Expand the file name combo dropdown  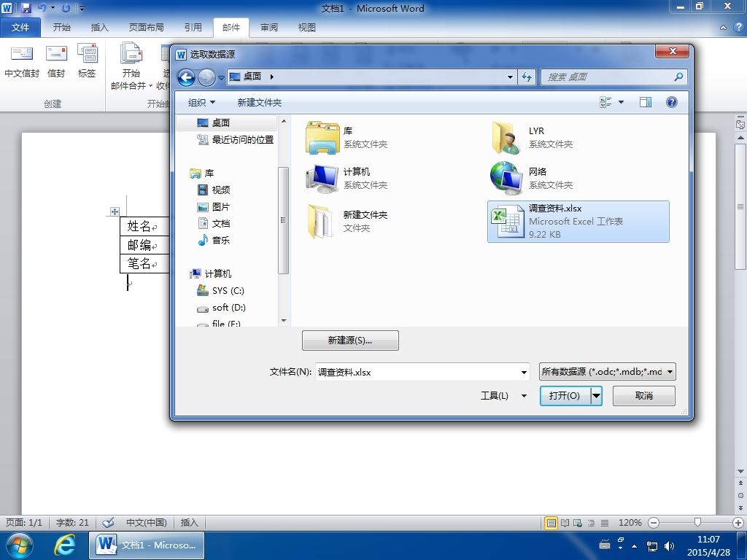point(524,372)
